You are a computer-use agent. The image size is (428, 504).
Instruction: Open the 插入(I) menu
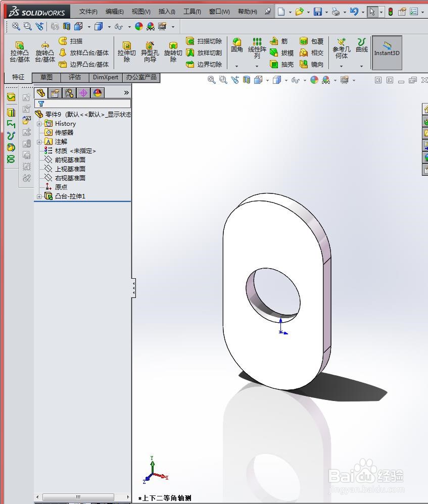tap(167, 12)
